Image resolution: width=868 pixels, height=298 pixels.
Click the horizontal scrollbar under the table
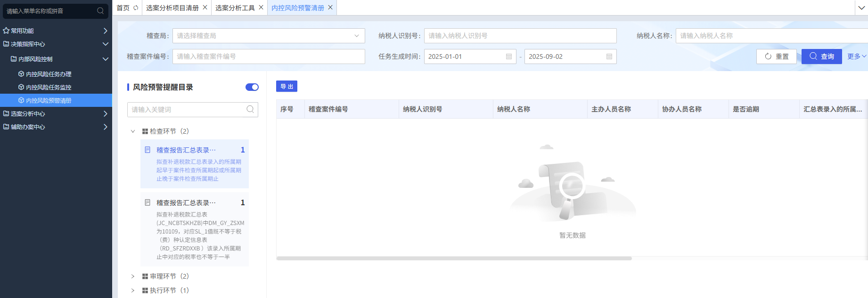tap(454, 258)
